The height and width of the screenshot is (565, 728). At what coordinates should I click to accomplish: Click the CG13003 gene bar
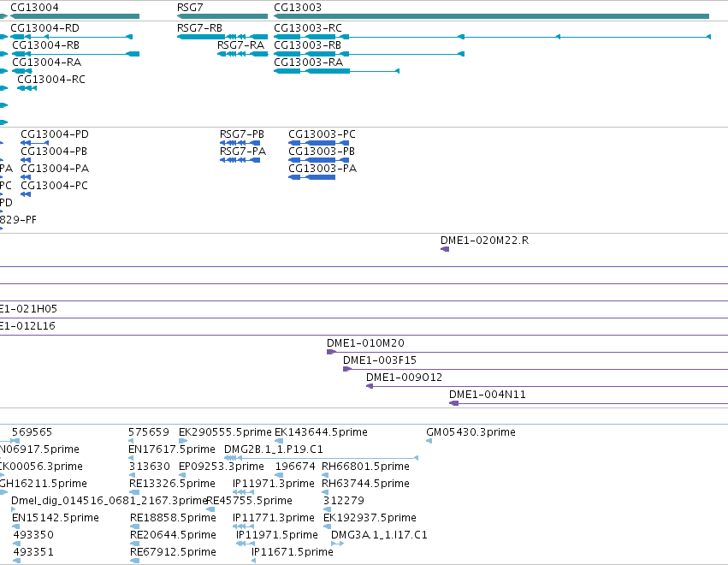tap(491, 16)
